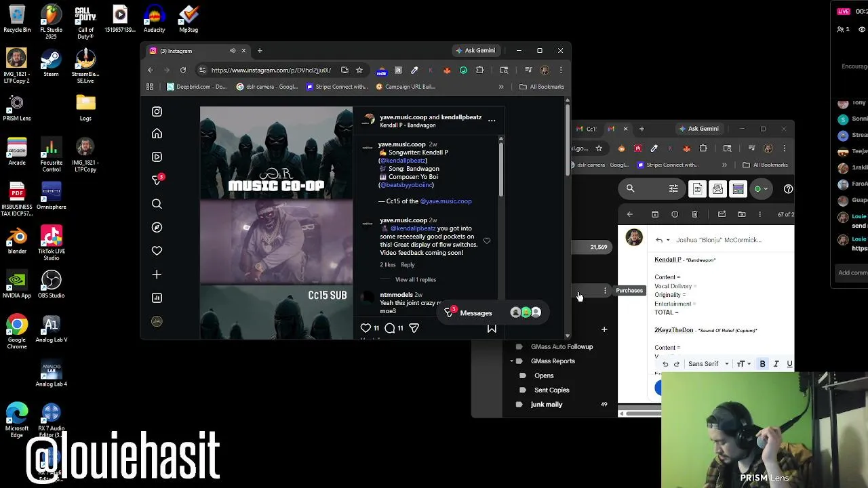
Task: Show hidden bookmarks in Instagram window
Action: (x=501, y=87)
